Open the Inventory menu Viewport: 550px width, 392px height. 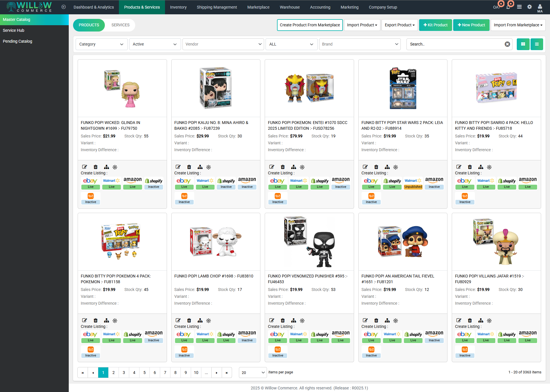[178, 7]
